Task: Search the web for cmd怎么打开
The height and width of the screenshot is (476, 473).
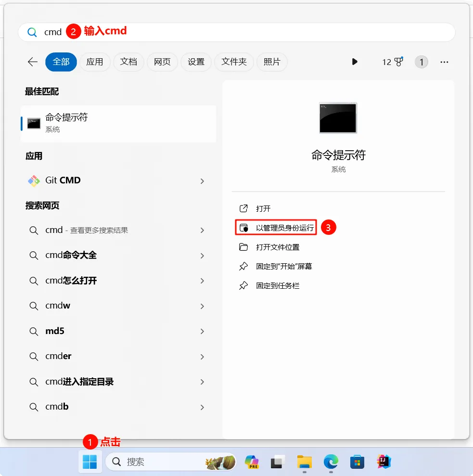Action: pyautogui.click(x=71, y=281)
